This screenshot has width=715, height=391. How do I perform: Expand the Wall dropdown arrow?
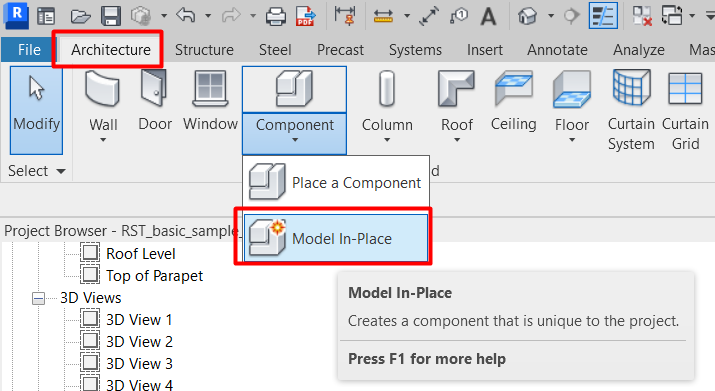(103, 140)
